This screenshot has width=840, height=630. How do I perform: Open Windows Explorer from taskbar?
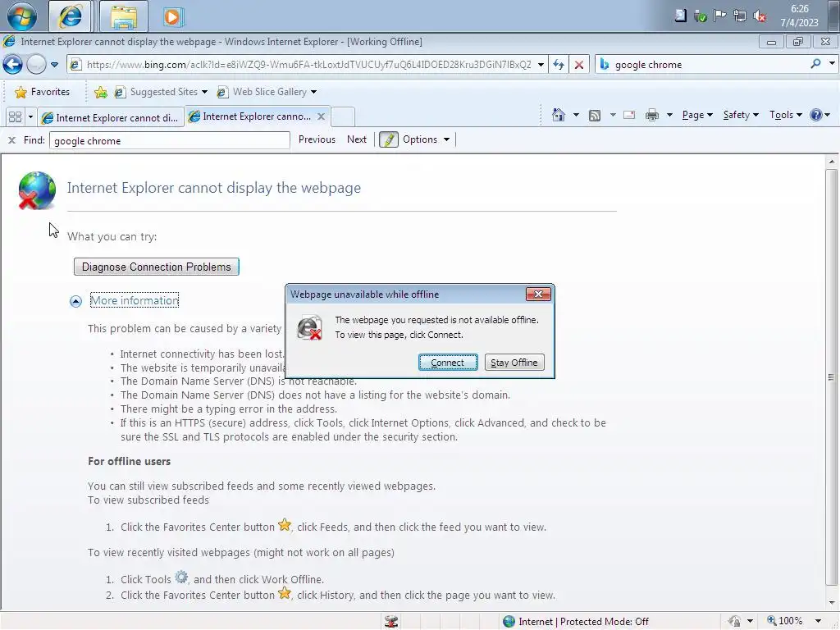click(124, 16)
